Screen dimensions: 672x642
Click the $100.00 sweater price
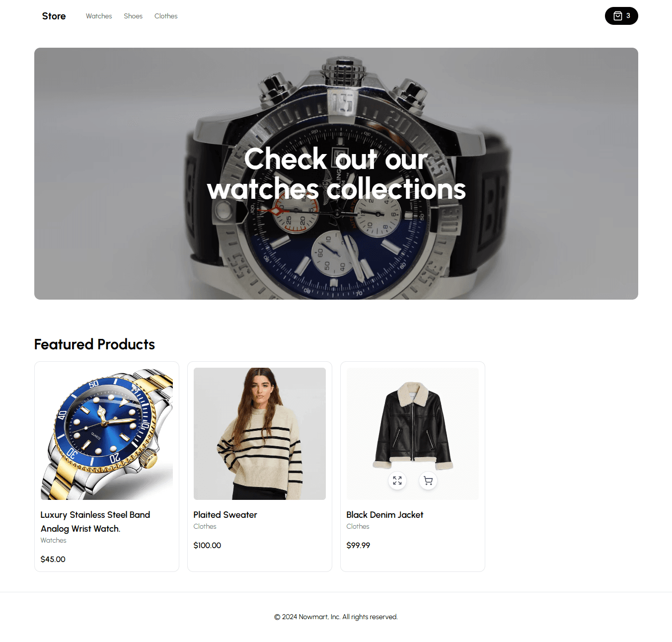(208, 545)
